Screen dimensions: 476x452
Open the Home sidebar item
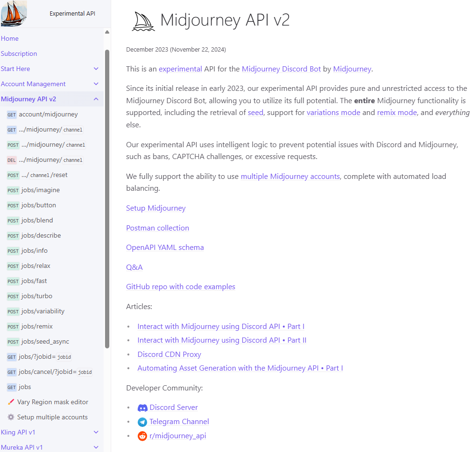click(x=10, y=38)
